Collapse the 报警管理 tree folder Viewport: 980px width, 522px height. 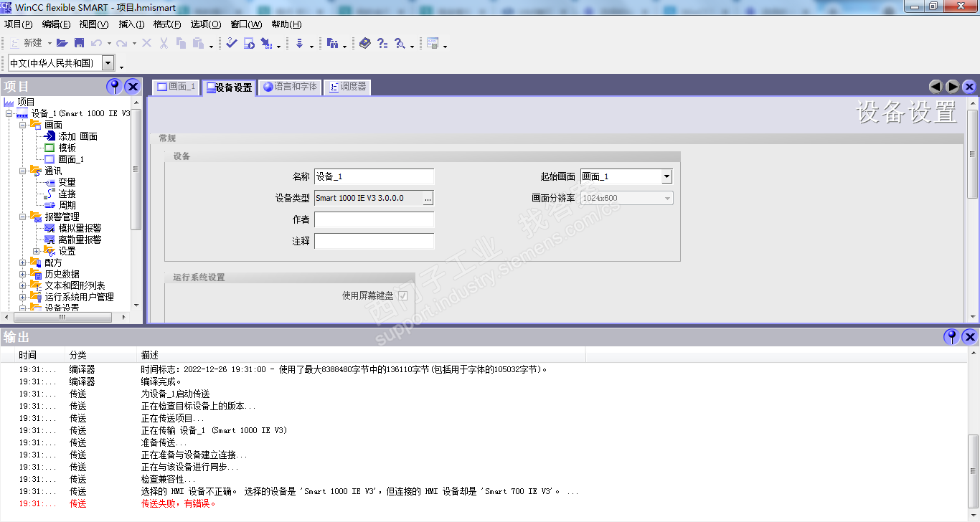point(23,217)
